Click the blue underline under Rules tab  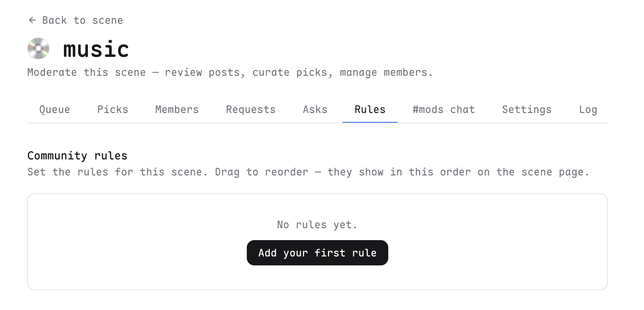pos(370,122)
